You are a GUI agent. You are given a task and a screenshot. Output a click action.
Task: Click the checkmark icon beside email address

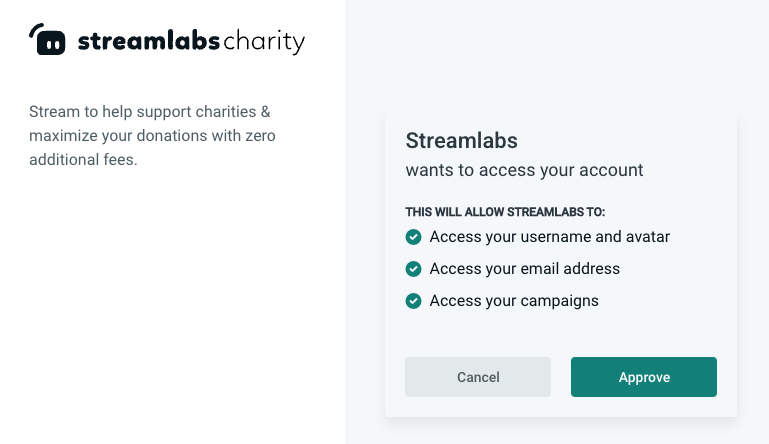[413, 269]
